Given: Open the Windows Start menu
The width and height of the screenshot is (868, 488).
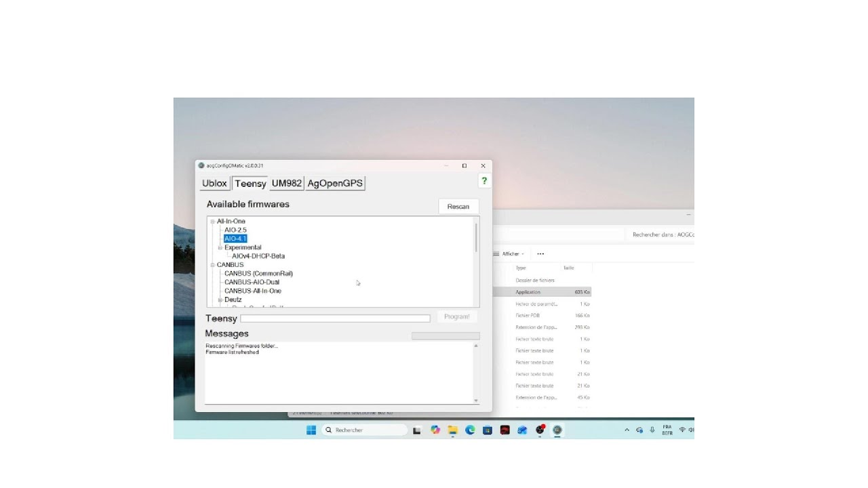Looking at the screenshot, I should coord(311,430).
